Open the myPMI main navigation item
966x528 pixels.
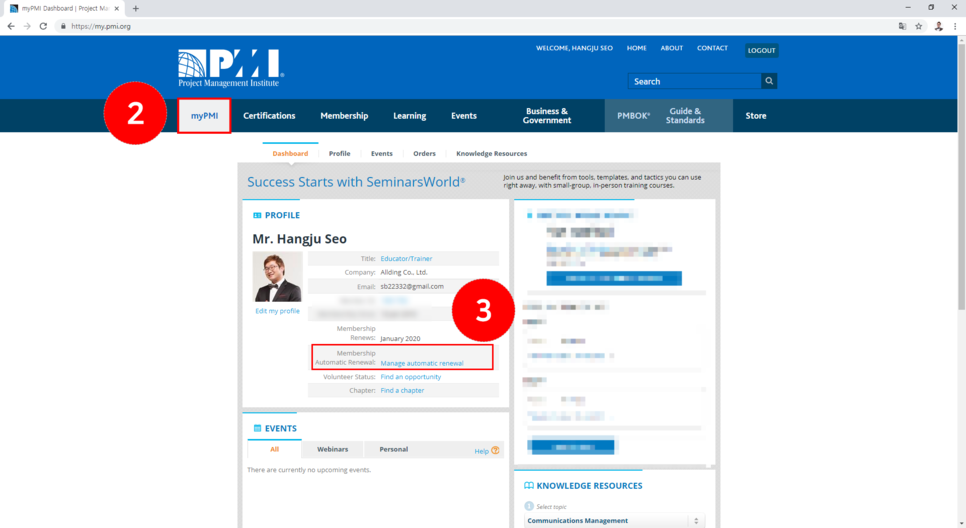pyautogui.click(x=205, y=115)
